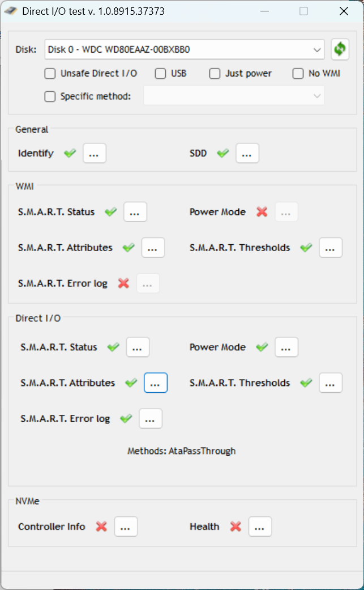This screenshot has height=590, width=364.
Task: Open Identify details button
Action: (x=95, y=153)
